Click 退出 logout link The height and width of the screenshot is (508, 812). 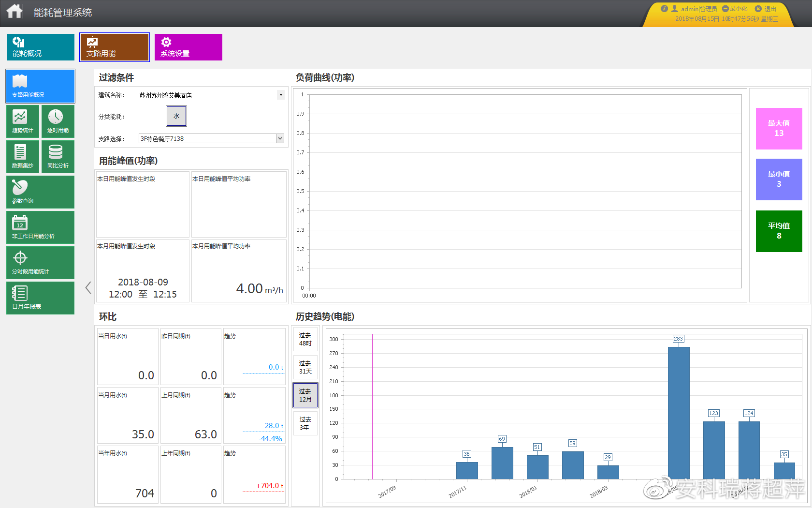click(x=766, y=9)
